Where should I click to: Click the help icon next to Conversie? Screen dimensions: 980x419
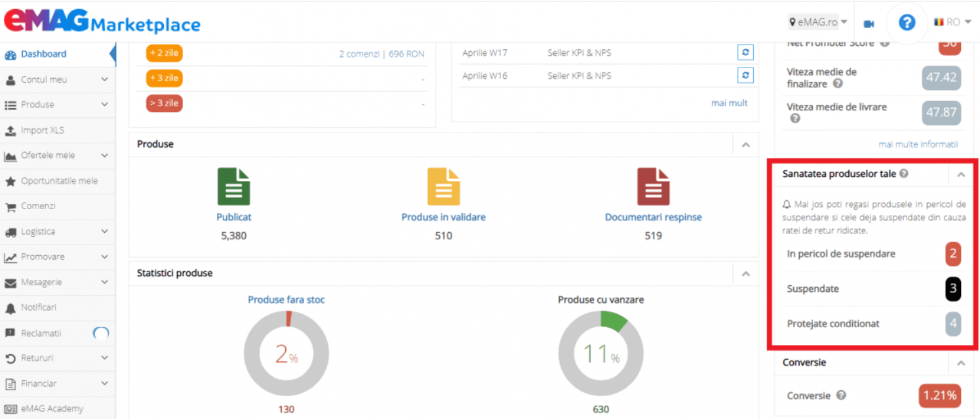pos(841,395)
